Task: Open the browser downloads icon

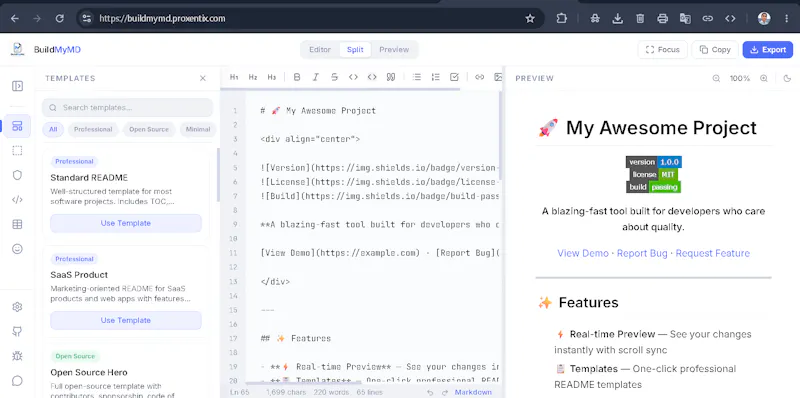Action: tap(617, 18)
